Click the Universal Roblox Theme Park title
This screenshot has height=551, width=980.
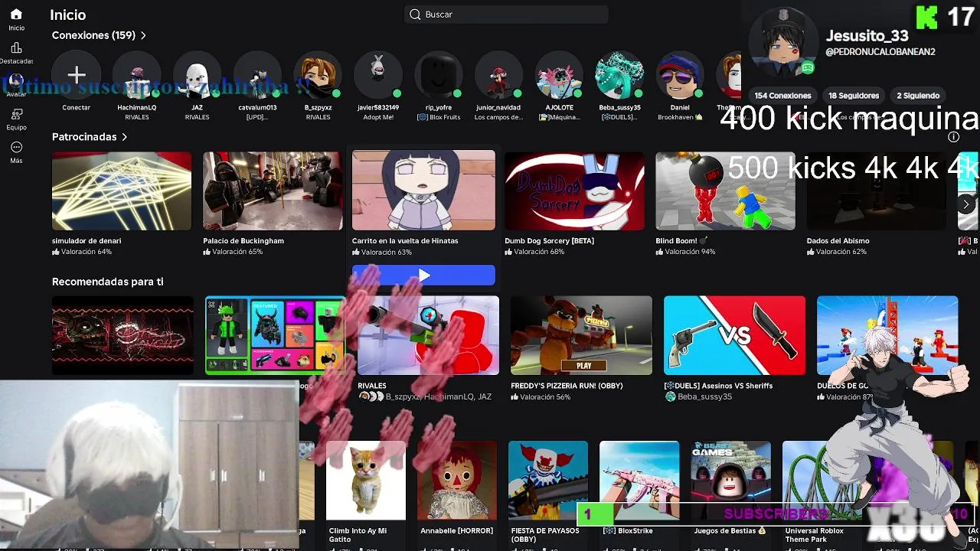pyautogui.click(x=814, y=535)
